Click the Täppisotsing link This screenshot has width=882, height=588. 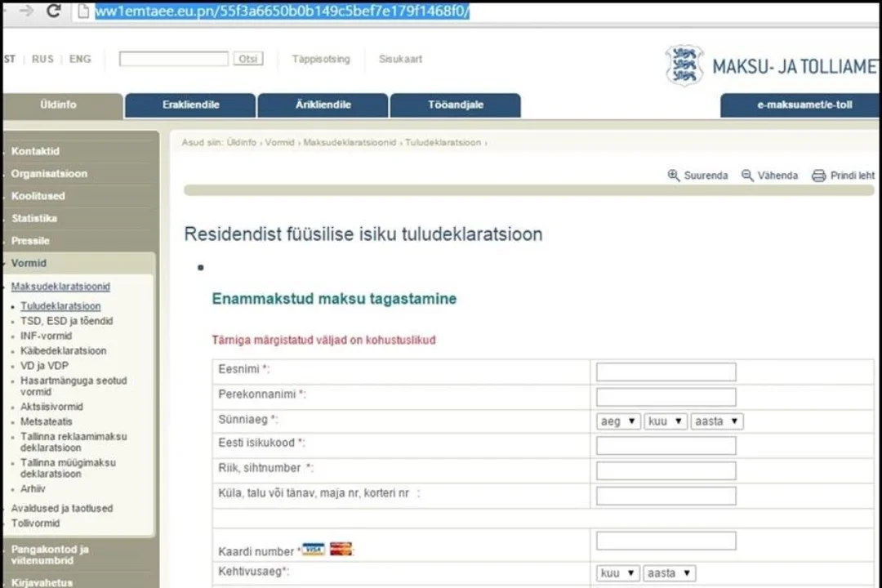[321, 59]
